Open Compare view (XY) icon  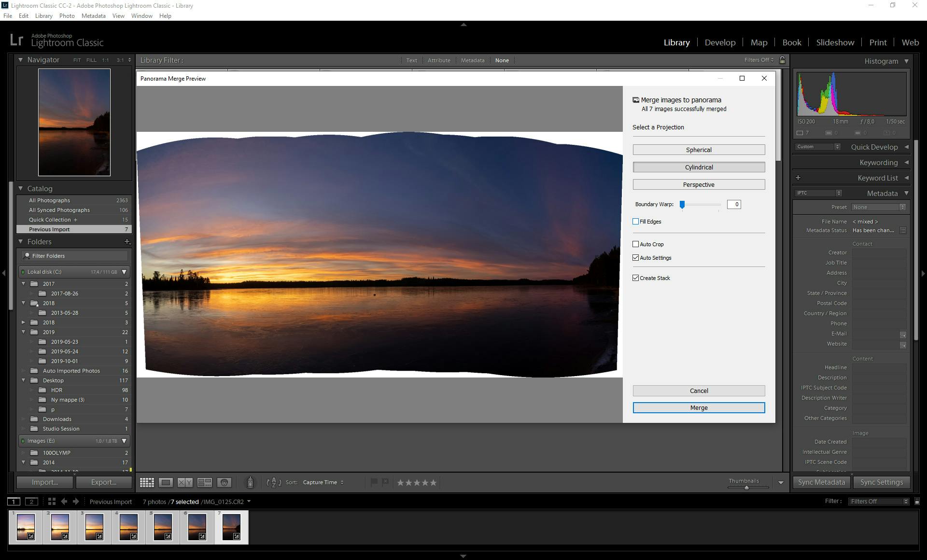click(x=185, y=482)
